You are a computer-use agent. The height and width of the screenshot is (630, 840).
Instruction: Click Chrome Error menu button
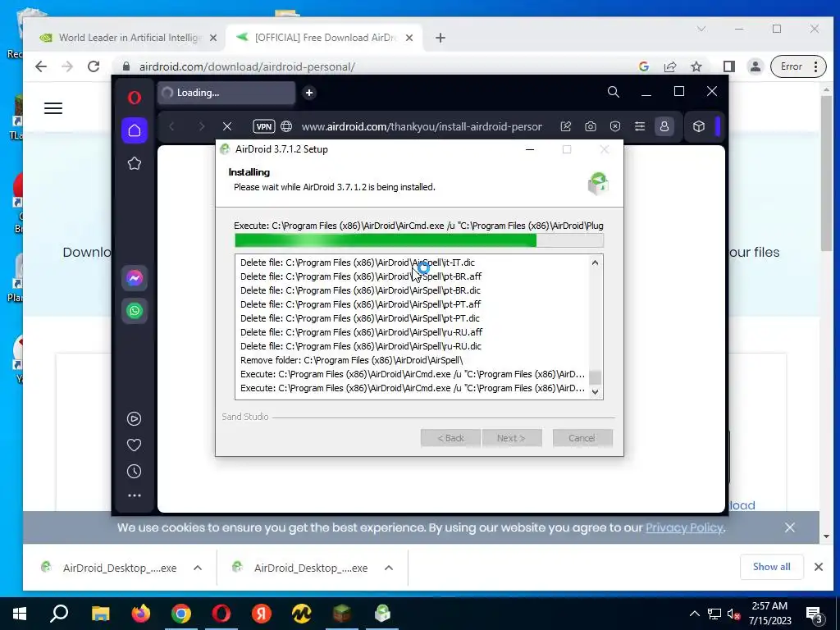[798, 66]
